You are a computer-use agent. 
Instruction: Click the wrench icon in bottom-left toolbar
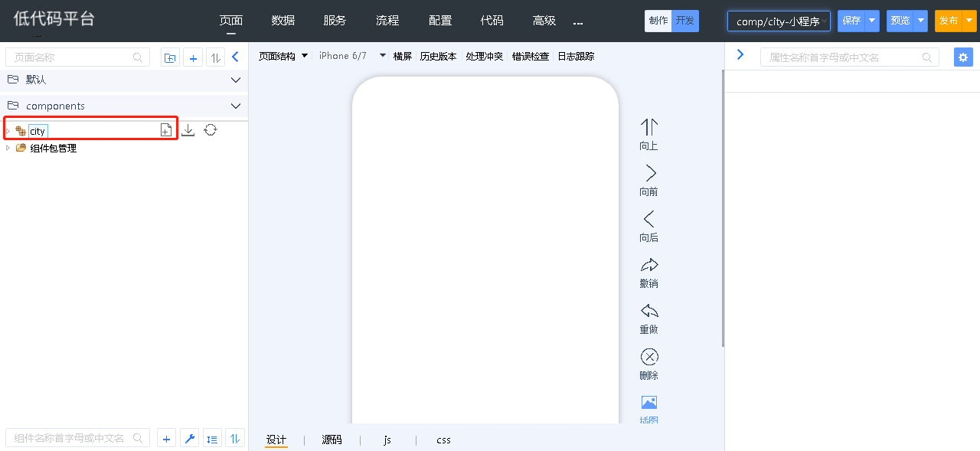click(190, 439)
